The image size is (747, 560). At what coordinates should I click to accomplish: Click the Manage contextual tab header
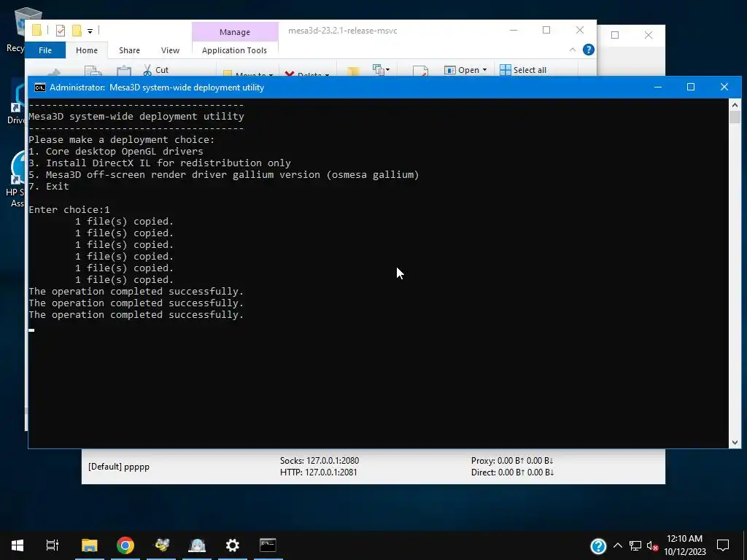(235, 32)
